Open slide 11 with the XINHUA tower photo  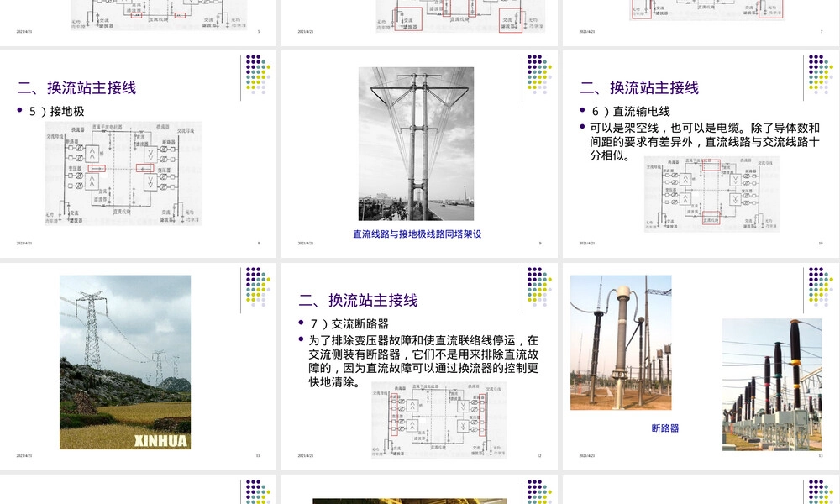(x=139, y=366)
